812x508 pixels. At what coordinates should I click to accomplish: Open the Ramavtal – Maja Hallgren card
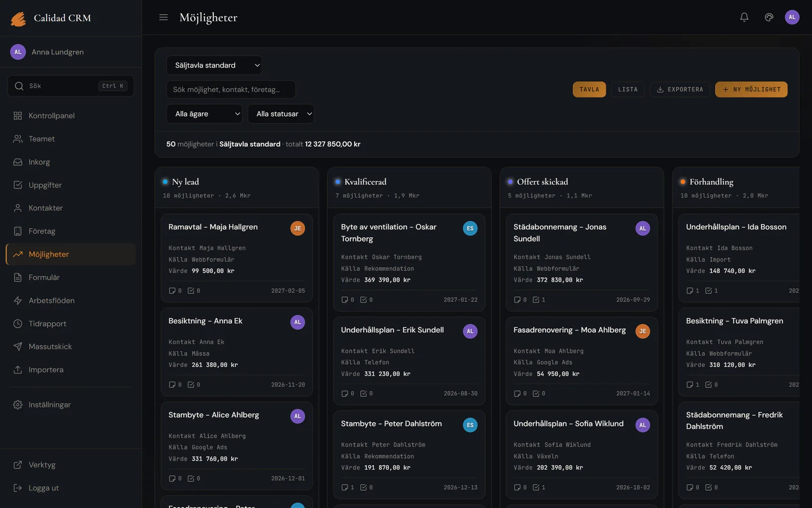[236, 258]
